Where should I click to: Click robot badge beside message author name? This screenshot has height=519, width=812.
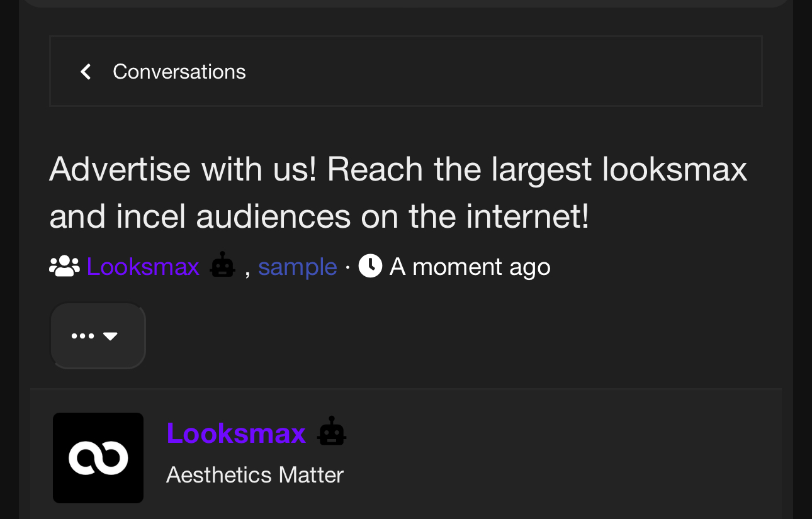(x=332, y=432)
